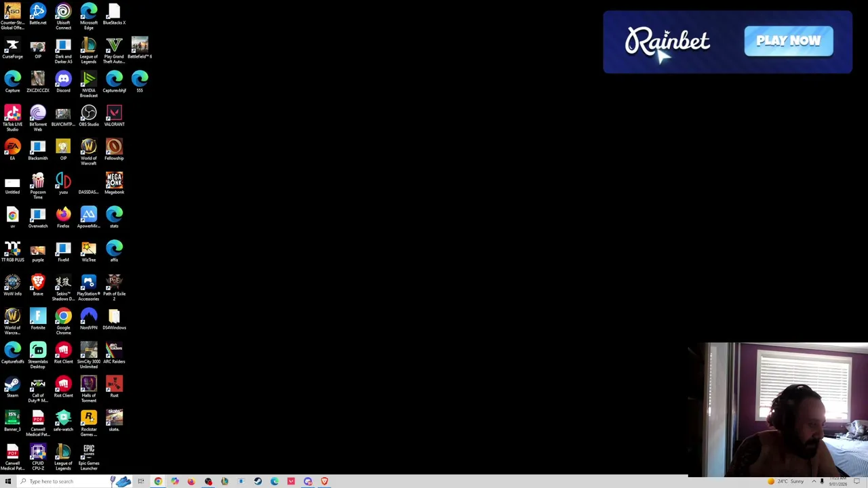Image resolution: width=868 pixels, height=488 pixels.
Task: Select PlayStation Accessories desktop icon
Action: coord(89,287)
